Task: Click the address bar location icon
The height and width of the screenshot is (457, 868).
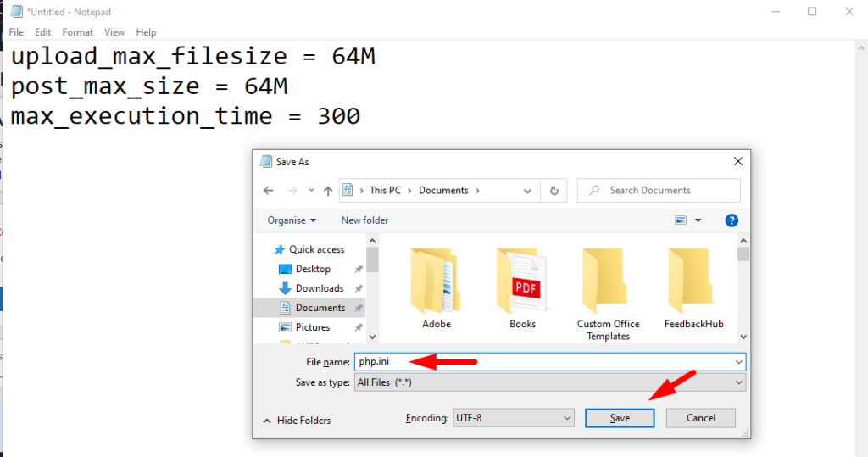Action: 348,190
